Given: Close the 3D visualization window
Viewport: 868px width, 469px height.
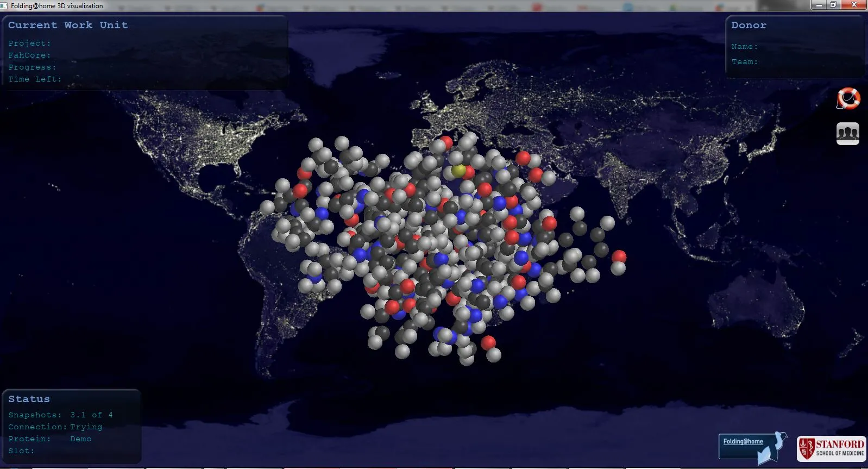Looking at the screenshot, I should pos(854,5).
